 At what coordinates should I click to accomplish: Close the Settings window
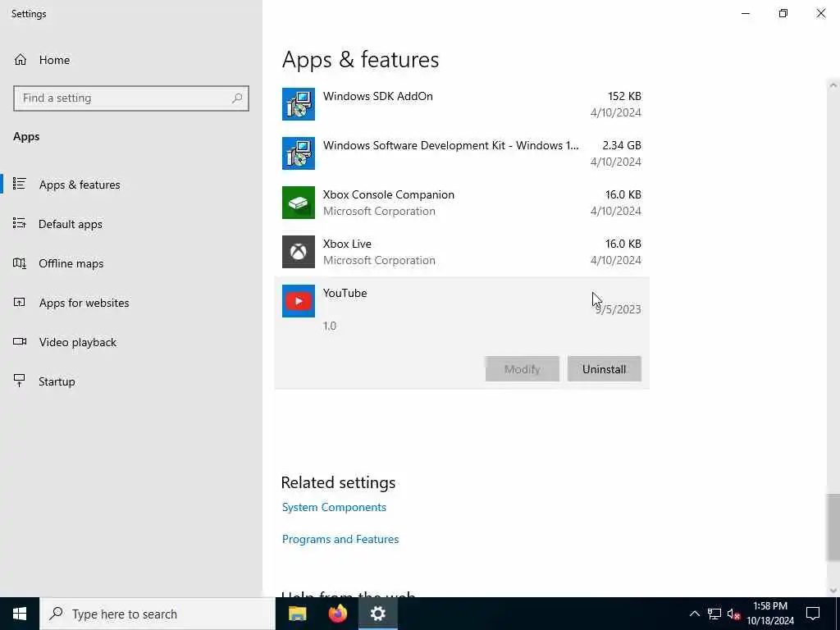[820, 13]
